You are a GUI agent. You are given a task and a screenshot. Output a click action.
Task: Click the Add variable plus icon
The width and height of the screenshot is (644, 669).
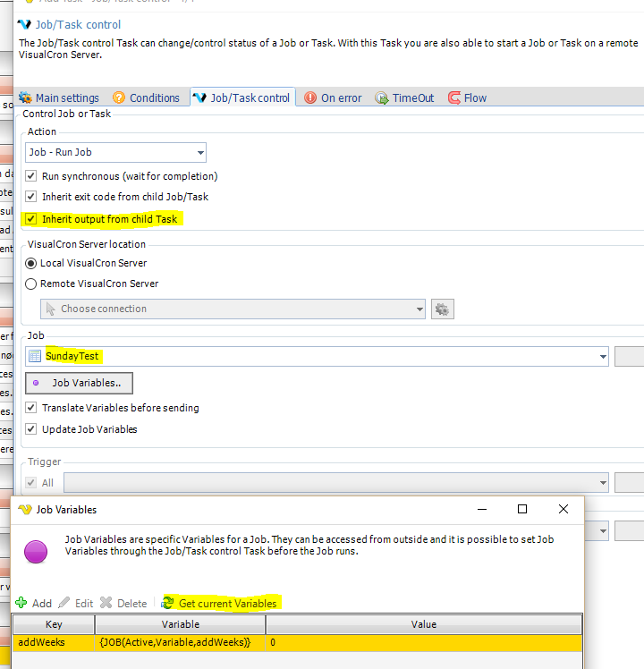(x=21, y=604)
